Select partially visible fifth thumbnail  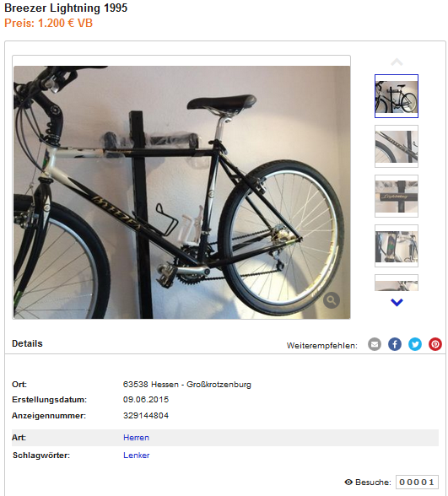click(x=397, y=283)
